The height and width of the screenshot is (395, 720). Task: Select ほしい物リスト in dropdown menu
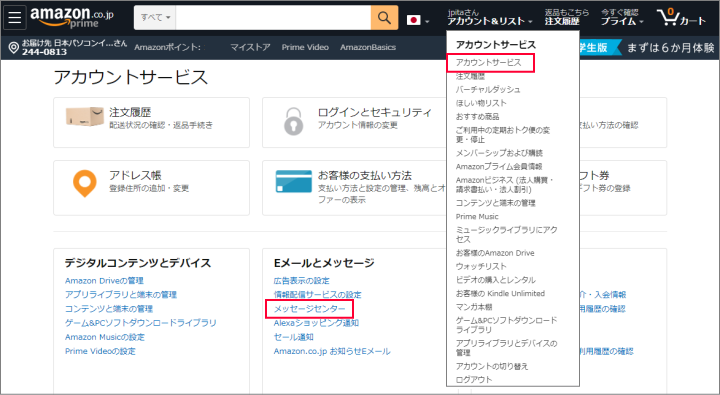tap(481, 103)
